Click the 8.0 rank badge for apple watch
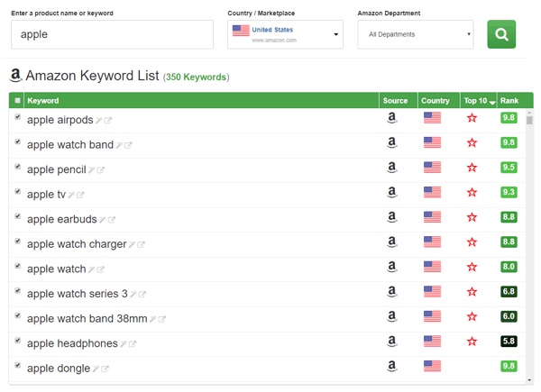The height and width of the screenshot is (392, 541). coord(509,267)
